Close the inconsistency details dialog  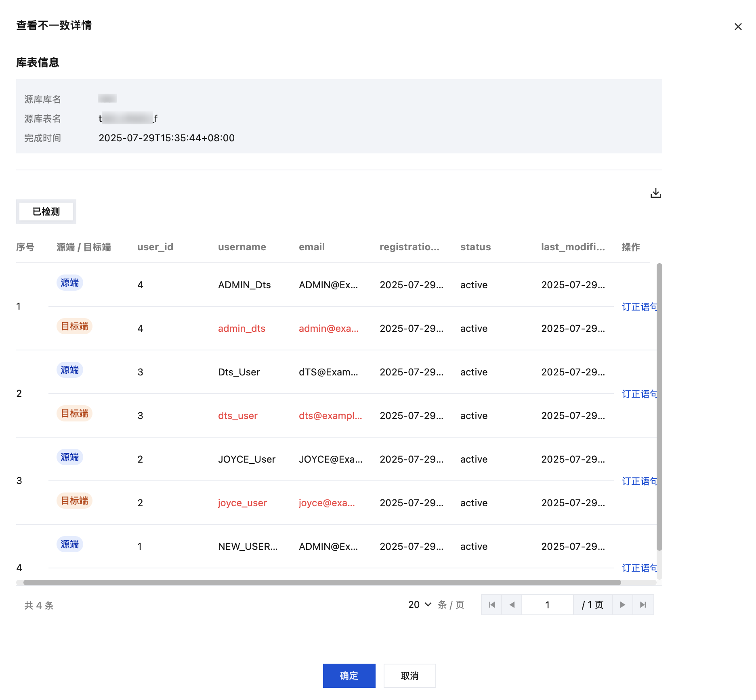click(x=738, y=27)
